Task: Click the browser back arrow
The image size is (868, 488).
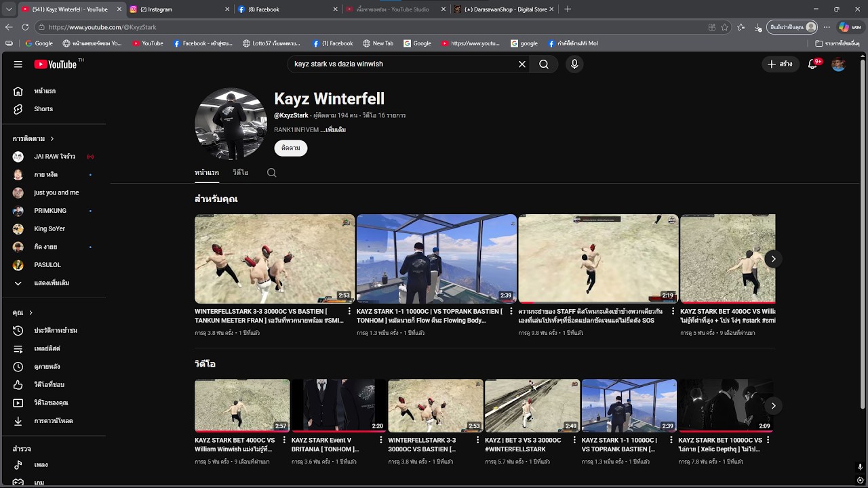Action: [9, 27]
